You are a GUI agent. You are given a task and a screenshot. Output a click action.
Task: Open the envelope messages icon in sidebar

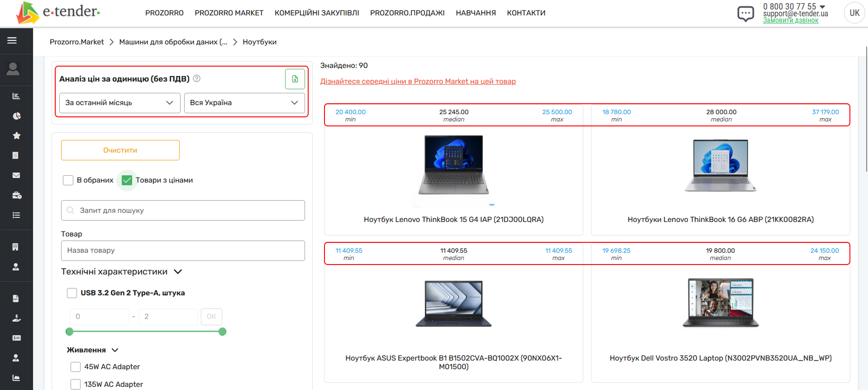pyautogui.click(x=16, y=175)
